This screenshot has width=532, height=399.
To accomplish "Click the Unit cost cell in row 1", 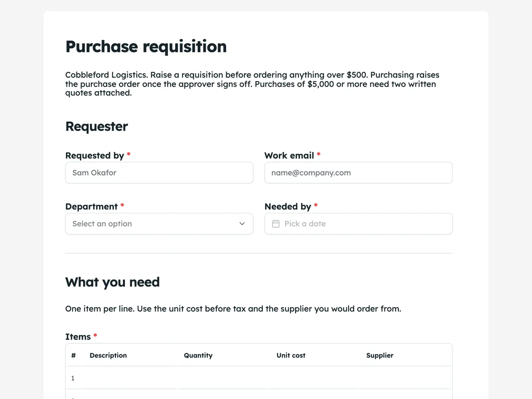I will coord(314,378).
